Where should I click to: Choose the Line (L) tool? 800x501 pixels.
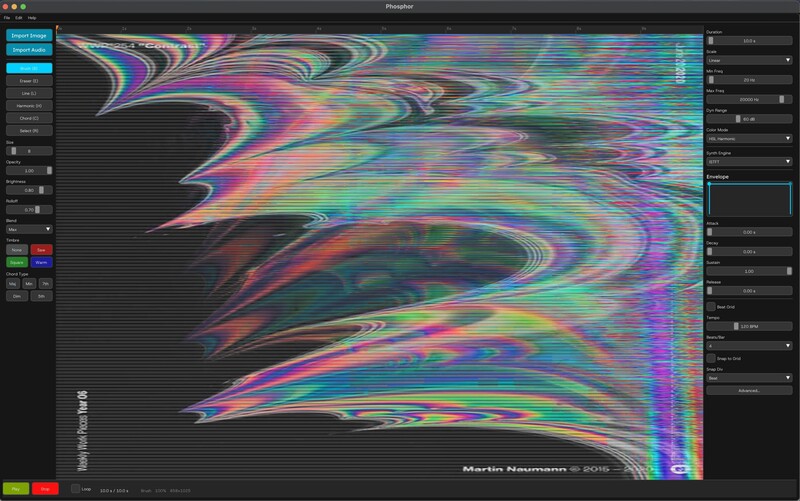[29, 93]
